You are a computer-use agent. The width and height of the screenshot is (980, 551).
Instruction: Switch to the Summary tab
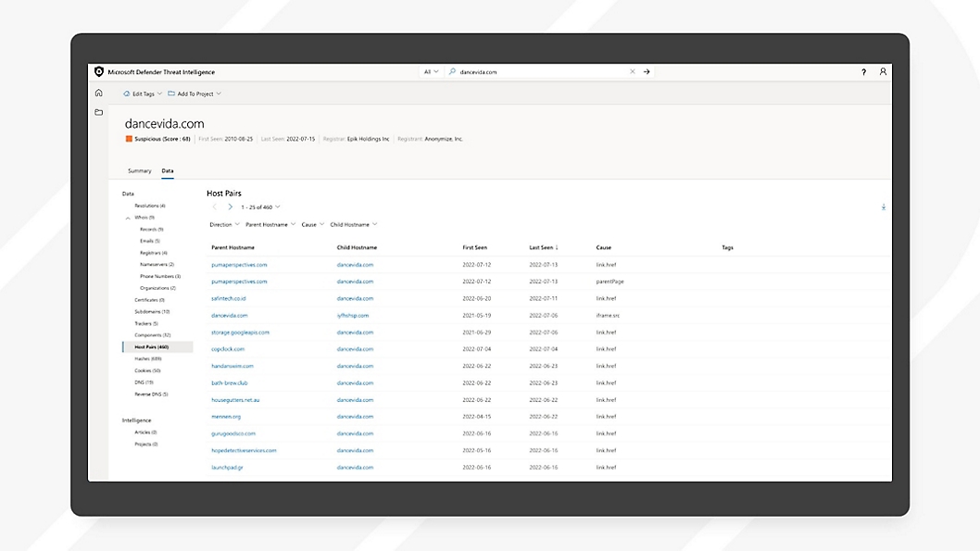139,171
